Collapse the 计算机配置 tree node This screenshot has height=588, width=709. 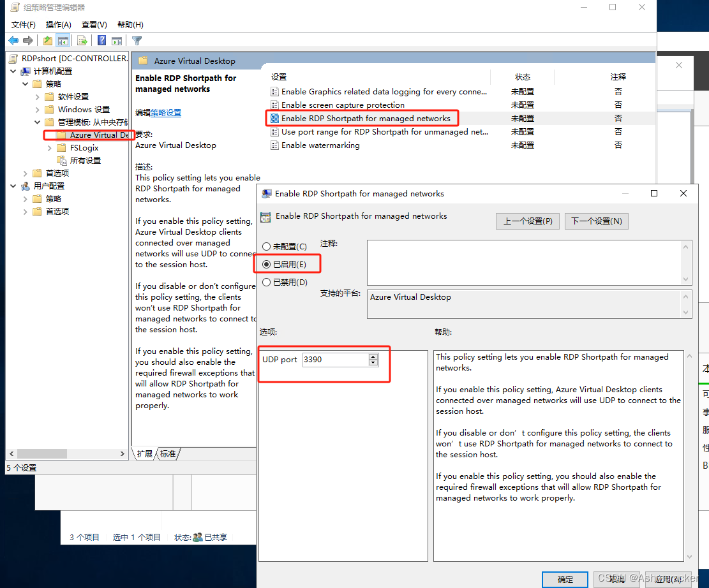pyautogui.click(x=13, y=71)
